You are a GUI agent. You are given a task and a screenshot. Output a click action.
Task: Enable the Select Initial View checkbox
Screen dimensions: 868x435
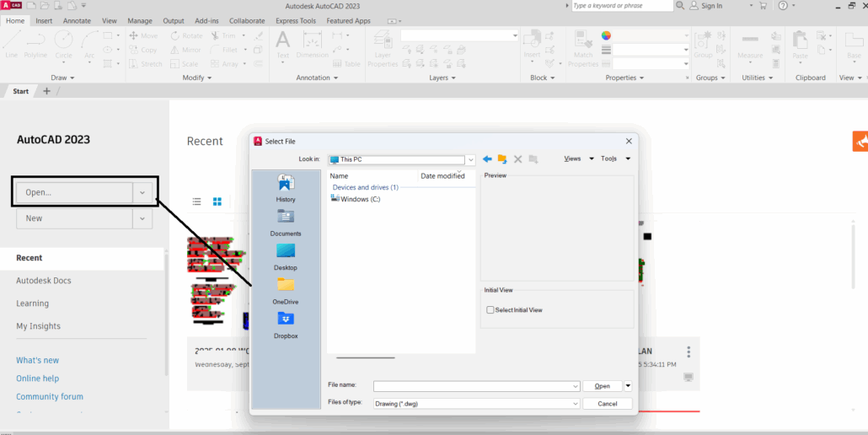point(490,310)
